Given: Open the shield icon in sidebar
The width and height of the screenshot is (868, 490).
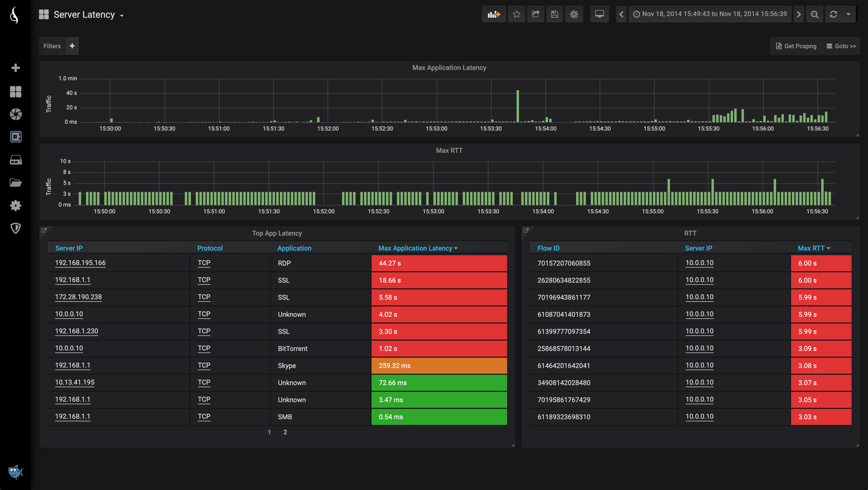Looking at the screenshot, I should pyautogui.click(x=15, y=228).
